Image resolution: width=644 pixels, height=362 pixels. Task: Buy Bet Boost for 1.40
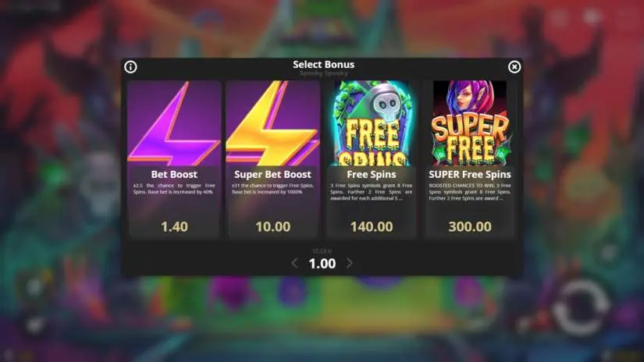[x=174, y=226]
